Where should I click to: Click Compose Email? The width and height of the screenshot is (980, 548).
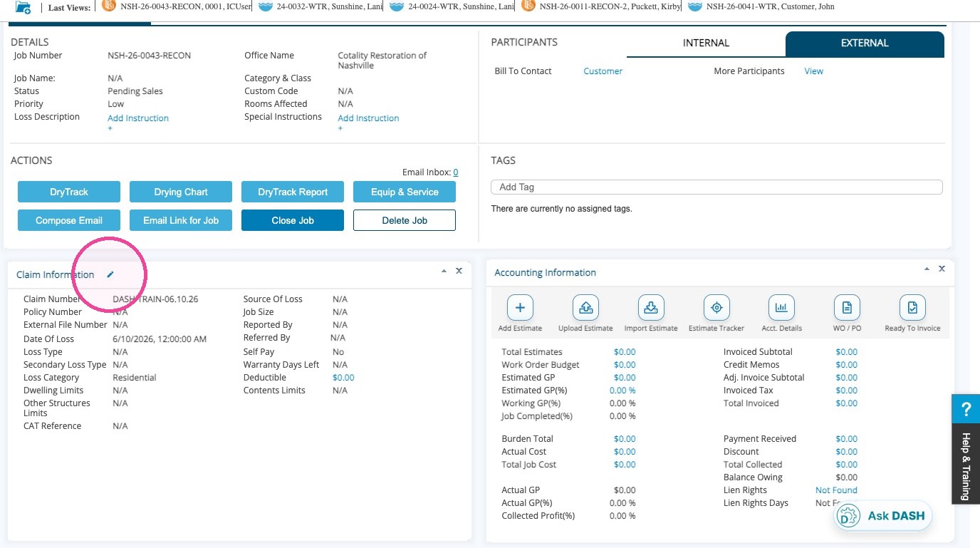pyautogui.click(x=69, y=220)
